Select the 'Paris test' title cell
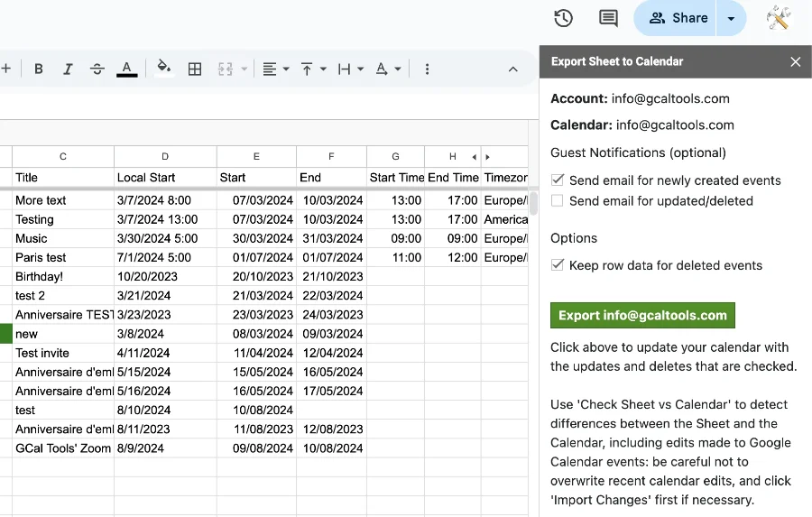Screen dimensions: 812x517 pyautogui.click(x=62, y=257)
